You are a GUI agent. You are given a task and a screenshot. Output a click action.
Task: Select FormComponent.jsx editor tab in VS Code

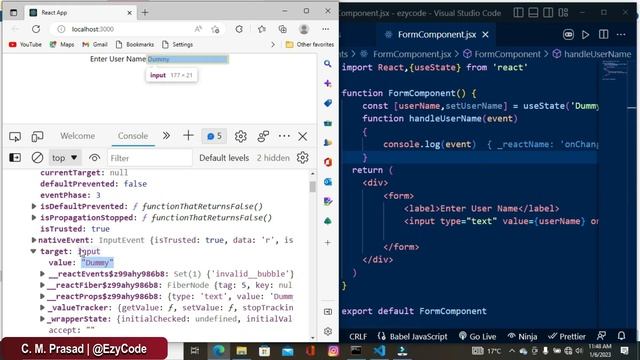click(436, 35)
